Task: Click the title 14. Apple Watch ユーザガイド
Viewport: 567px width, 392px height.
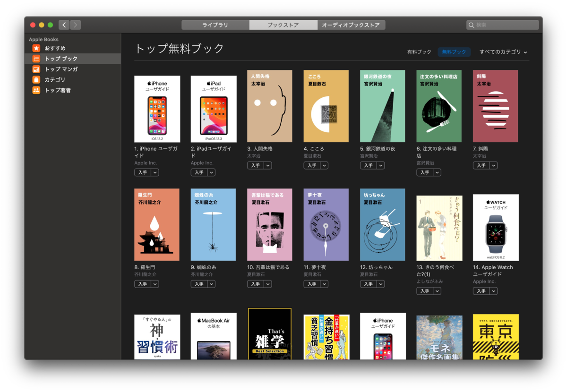Action: (493, 271)
